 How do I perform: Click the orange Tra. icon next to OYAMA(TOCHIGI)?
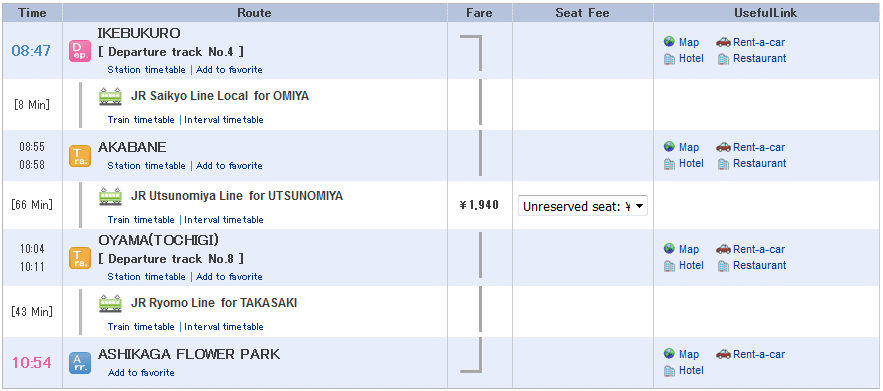click(79, 258)
